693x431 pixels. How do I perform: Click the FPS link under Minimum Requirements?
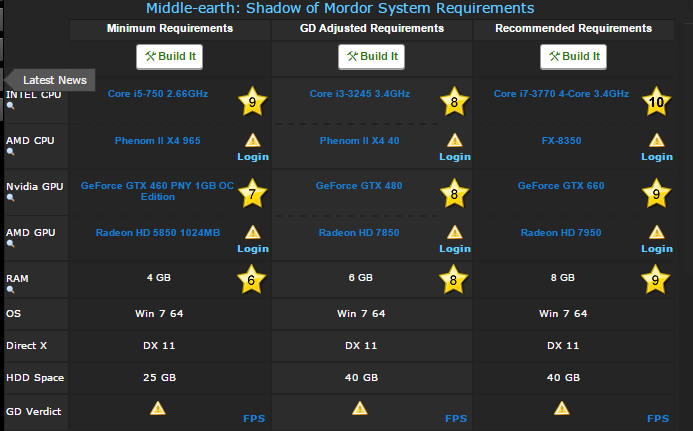(x=254, y=418)
